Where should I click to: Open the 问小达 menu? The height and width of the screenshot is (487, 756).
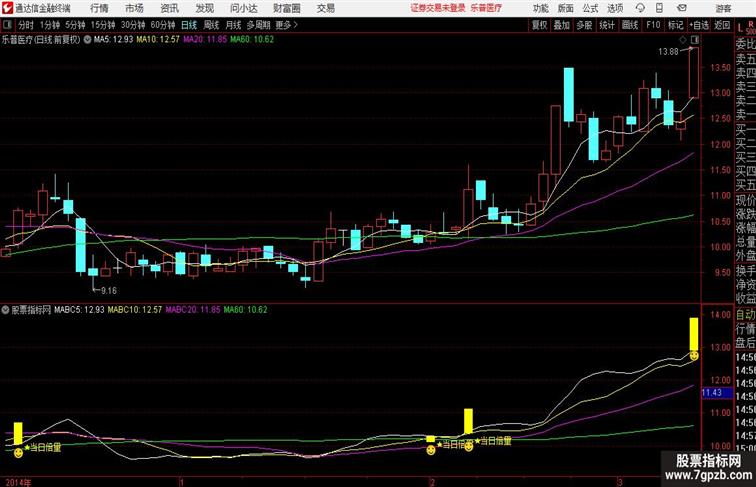(243, 8)
